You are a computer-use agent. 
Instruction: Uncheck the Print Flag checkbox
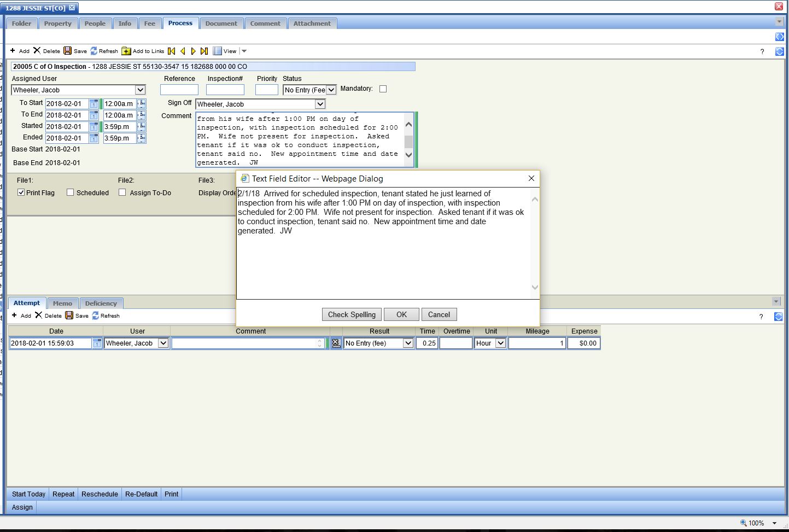(21, 192)
